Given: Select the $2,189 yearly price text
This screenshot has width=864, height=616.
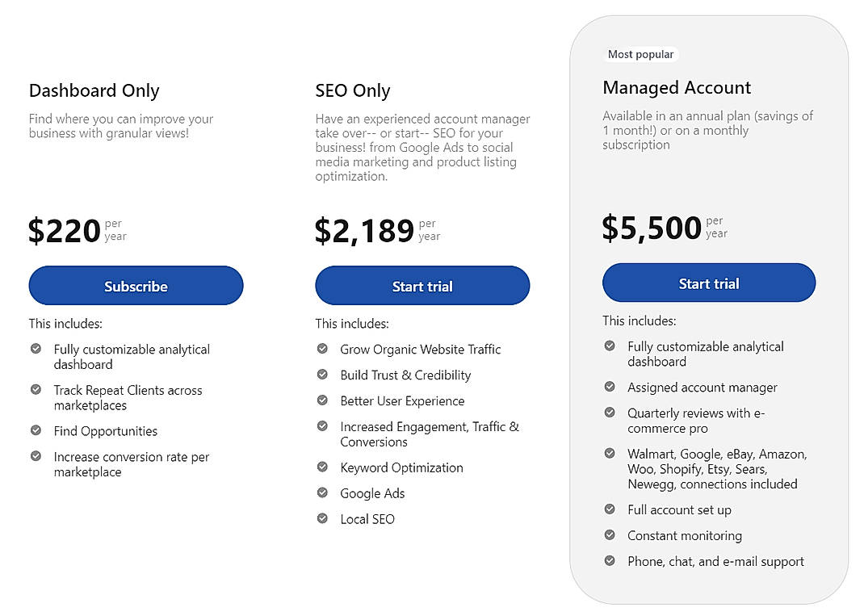Looking at the screenshot, I should [x=363, y=230].
